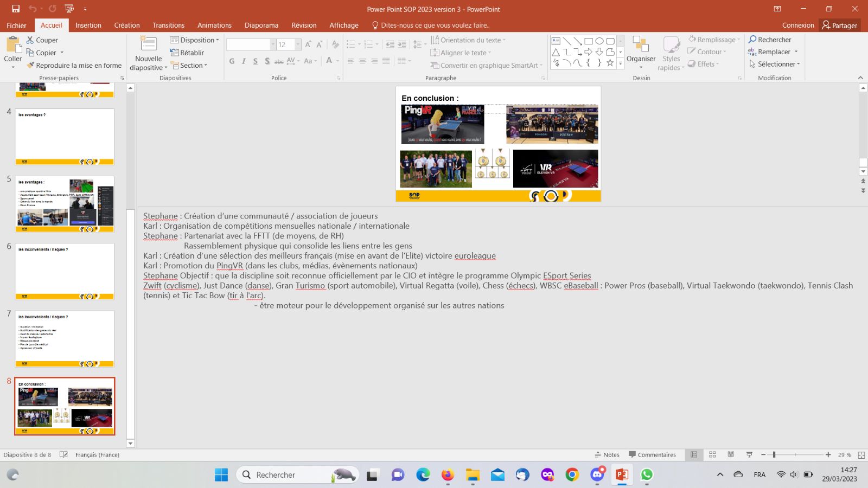This screenshot has width=868, height=488.
Task: Click the Save icon in title bar
Action: tap(16, 9)
